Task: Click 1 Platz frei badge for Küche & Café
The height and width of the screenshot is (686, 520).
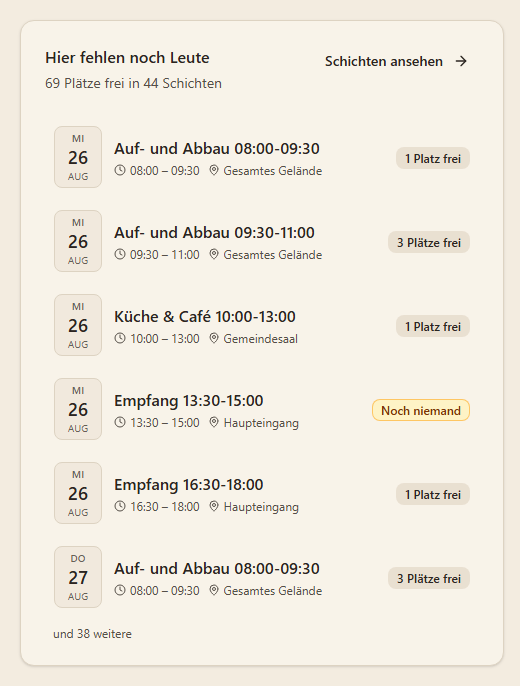Action: pyautogui.click(x=433, y=326)
